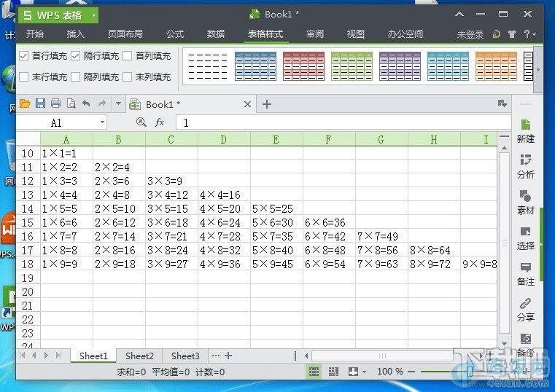Click the 未登录 login button
Image resolution: width=555 pixels, height=392 pixels.
pos(470,34)
